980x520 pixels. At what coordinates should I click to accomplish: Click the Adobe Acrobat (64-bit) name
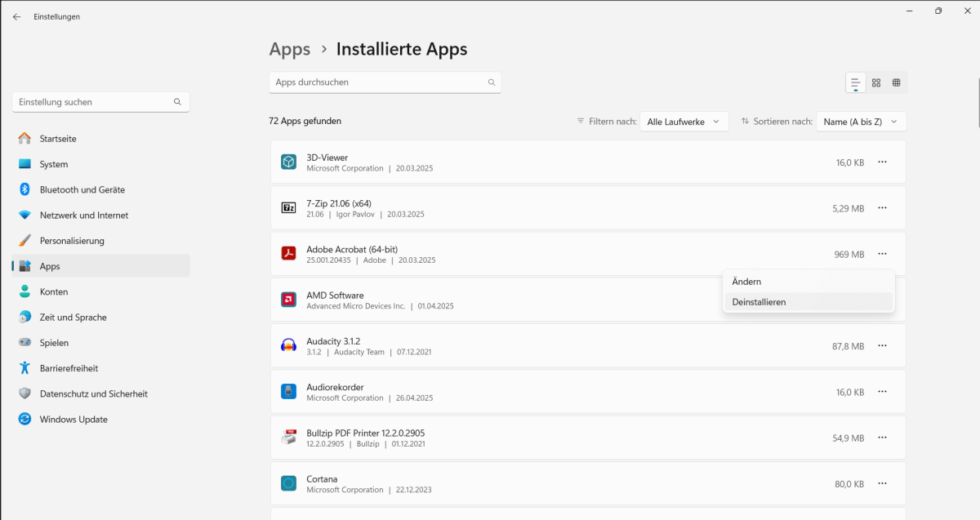click(x=352, y=249)
